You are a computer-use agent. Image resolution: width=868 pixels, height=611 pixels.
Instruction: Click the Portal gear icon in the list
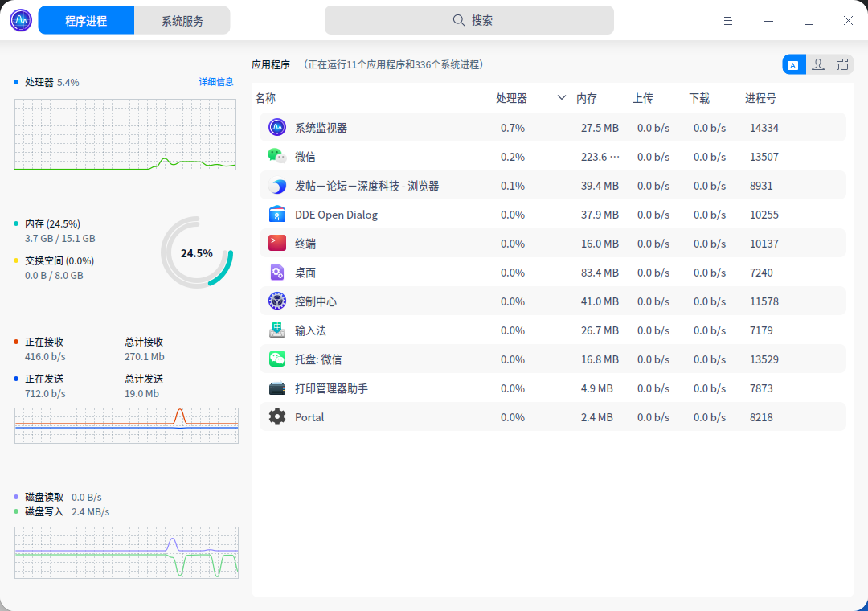coord(276,416)
